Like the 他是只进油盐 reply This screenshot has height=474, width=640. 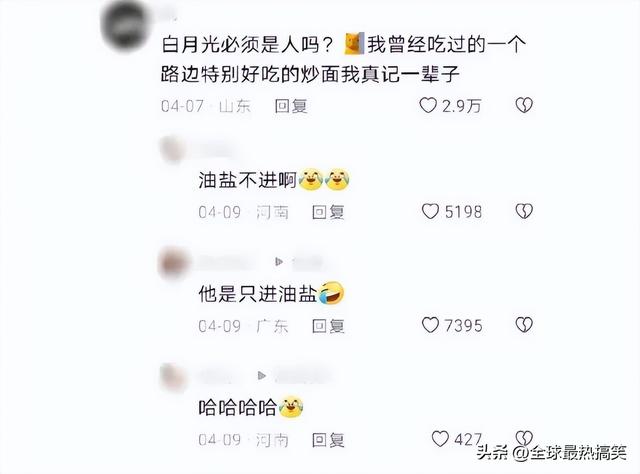(430, 325)
